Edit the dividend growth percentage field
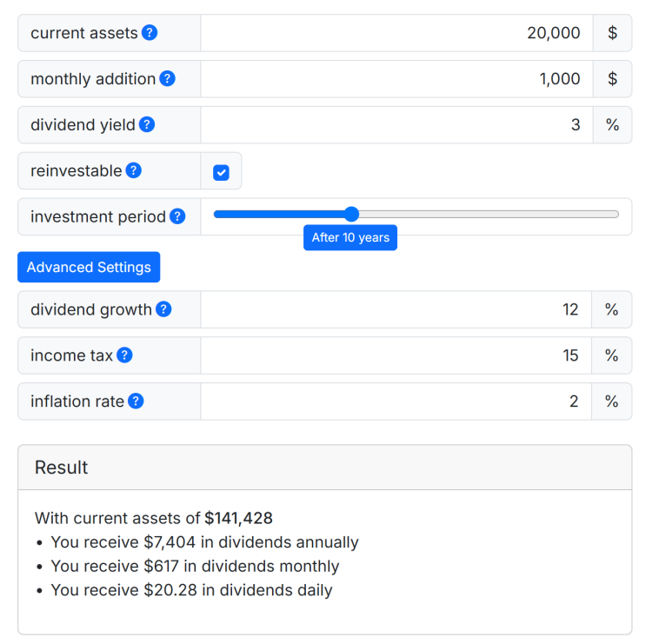The width and height of the screenshot is (646, 644). (x=396, y=309)
